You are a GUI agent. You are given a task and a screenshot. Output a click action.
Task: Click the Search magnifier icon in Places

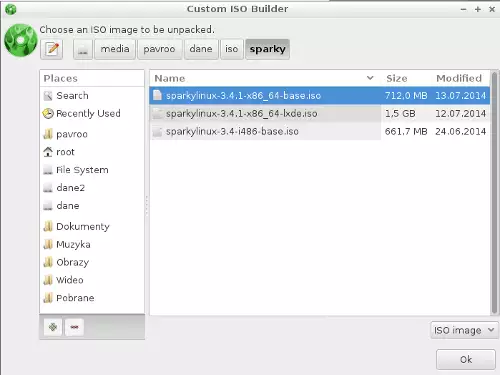(48, 96)
